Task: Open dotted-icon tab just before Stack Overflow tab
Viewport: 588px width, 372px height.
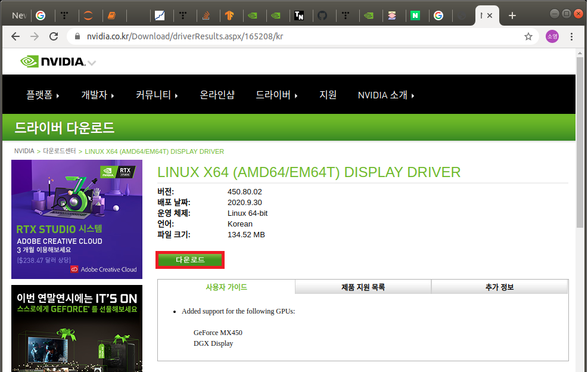Action: point(183,15)
